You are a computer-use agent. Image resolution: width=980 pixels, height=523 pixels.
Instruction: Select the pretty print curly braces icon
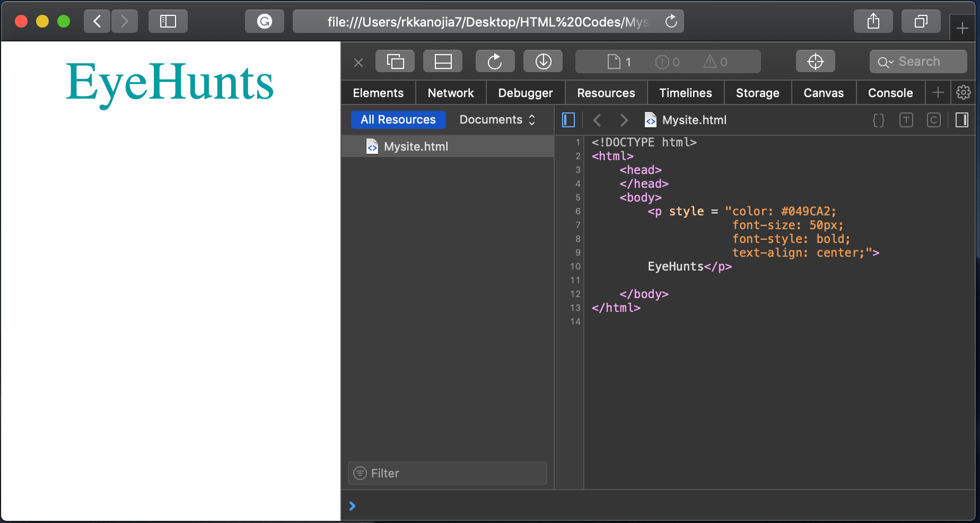pos(878,120)
